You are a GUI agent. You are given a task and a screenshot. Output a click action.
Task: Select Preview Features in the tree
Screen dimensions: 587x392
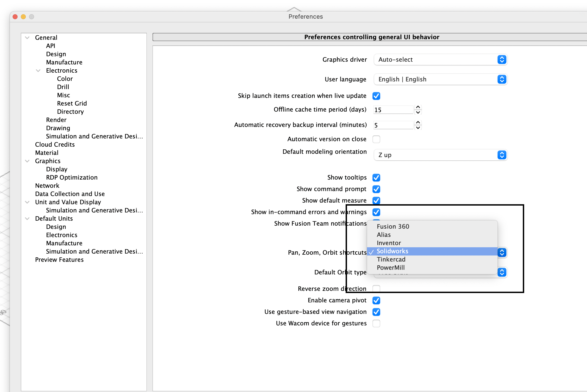pyautogui.click(x=59, y=260)
